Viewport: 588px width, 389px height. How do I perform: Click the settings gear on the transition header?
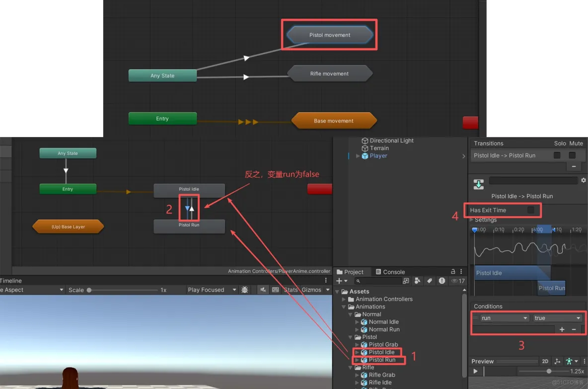click(x=584, y=180)
